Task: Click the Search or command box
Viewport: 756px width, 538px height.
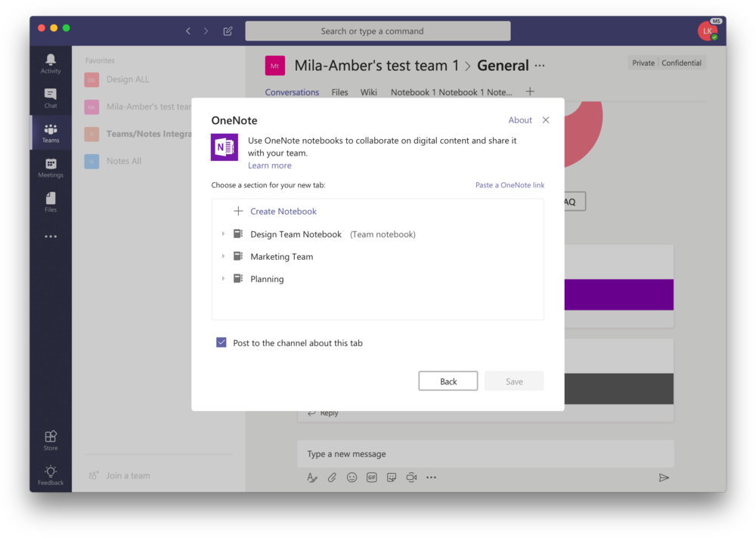Action: coord(377,31)
